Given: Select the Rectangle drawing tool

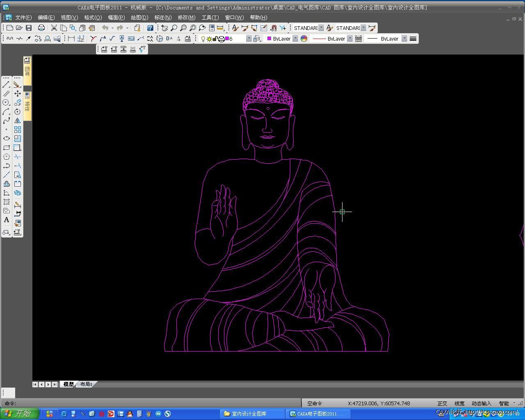Looking at the screenshot, I should [x=6, y=148].
